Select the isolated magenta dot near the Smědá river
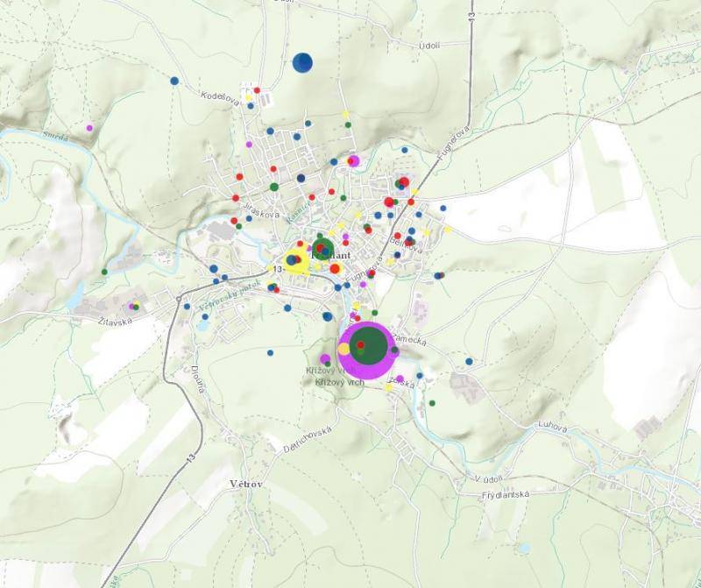Viewport: 701px width, 588px height. 89,128
